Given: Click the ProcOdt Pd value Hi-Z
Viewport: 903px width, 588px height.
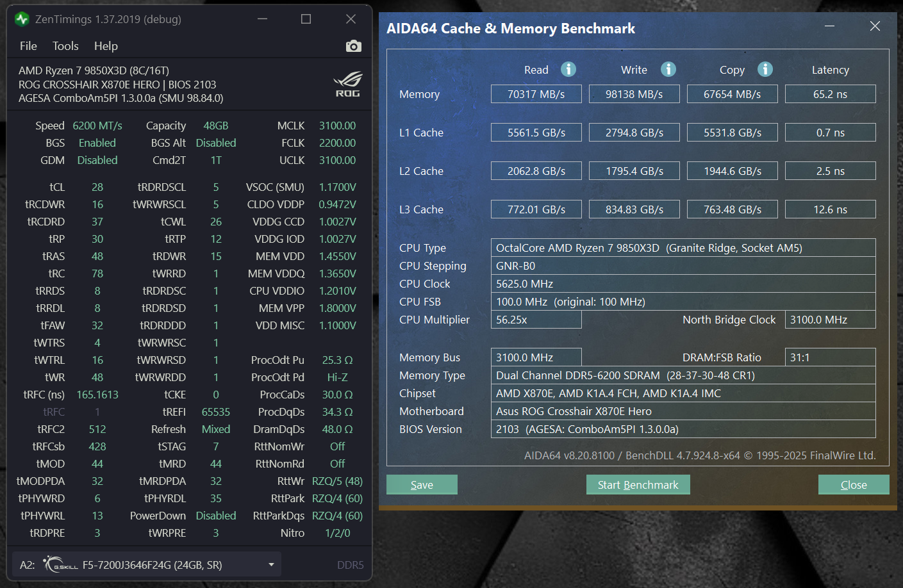Looking at the screenshot, I should click(x=338, y=377).
